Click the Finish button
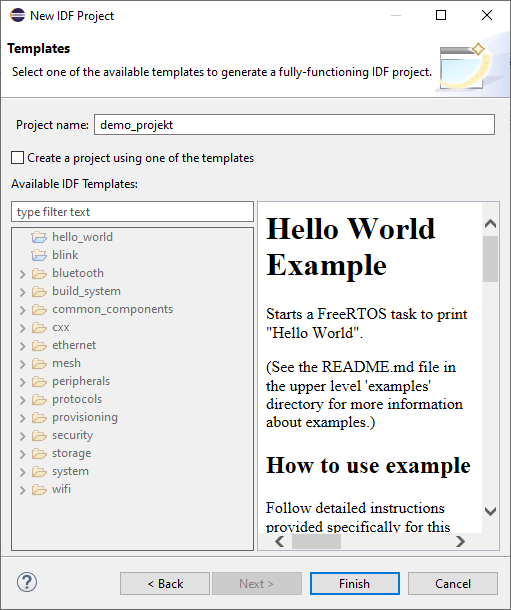Screen dimensions: 511x610 [x=355, y=584]
